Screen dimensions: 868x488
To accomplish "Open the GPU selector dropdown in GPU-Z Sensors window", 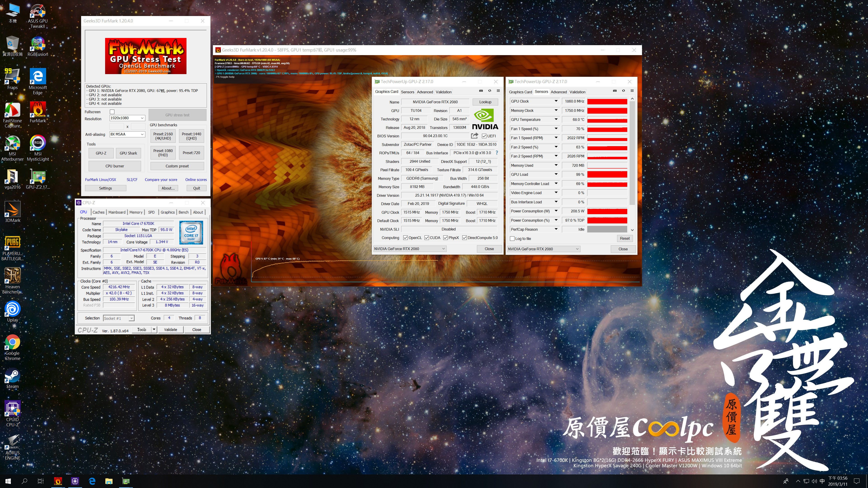I will pyautogui.click(x=543, y=249).
